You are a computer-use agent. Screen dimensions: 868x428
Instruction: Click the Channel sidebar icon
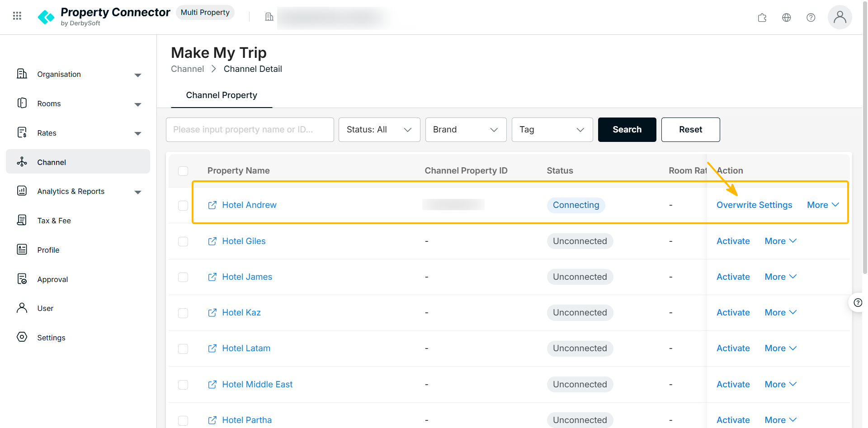coord(22,162)
